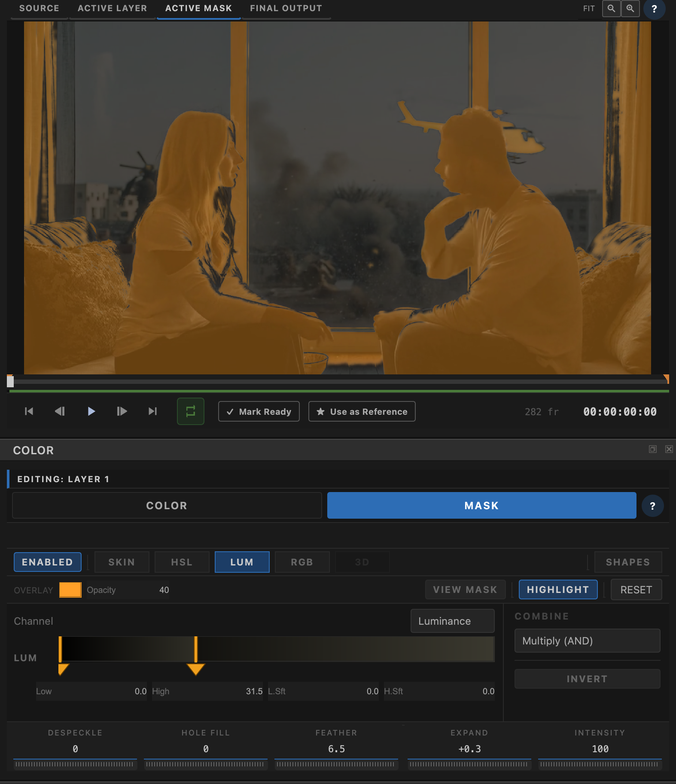
Task: Click the L.Sft value field
Action: [x=323, y=691]
